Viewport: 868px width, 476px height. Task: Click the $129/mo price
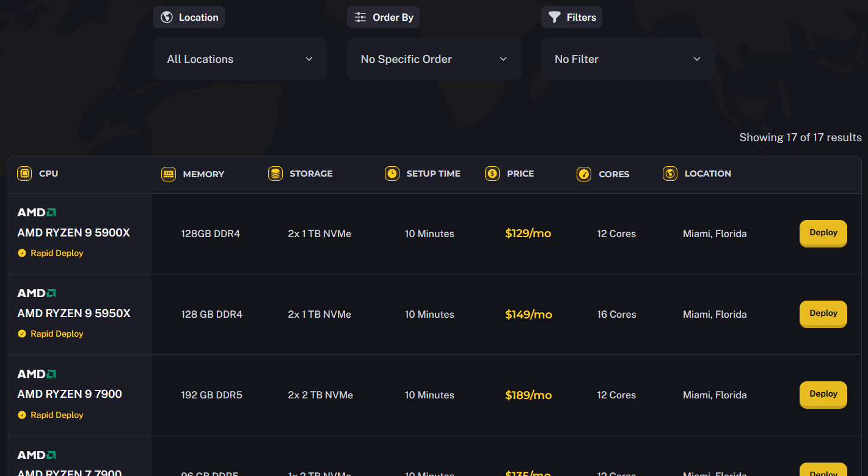click(528, 233)
